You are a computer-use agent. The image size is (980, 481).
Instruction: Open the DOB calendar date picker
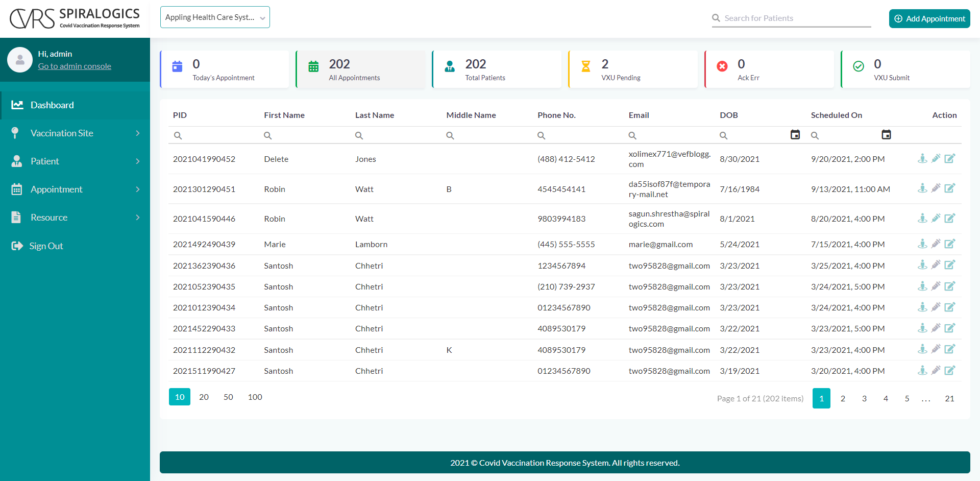[x=795, y=135]
